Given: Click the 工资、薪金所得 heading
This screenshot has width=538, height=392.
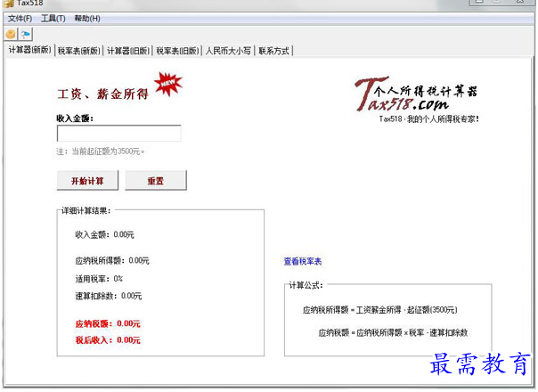Looking at the screenshot, I should pyautogui.click(x=103, y=94).
